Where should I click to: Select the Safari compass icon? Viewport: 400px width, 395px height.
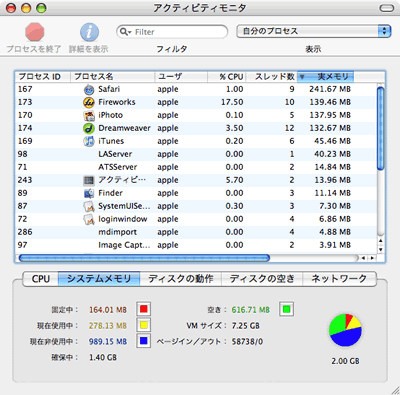click(89, 89)
